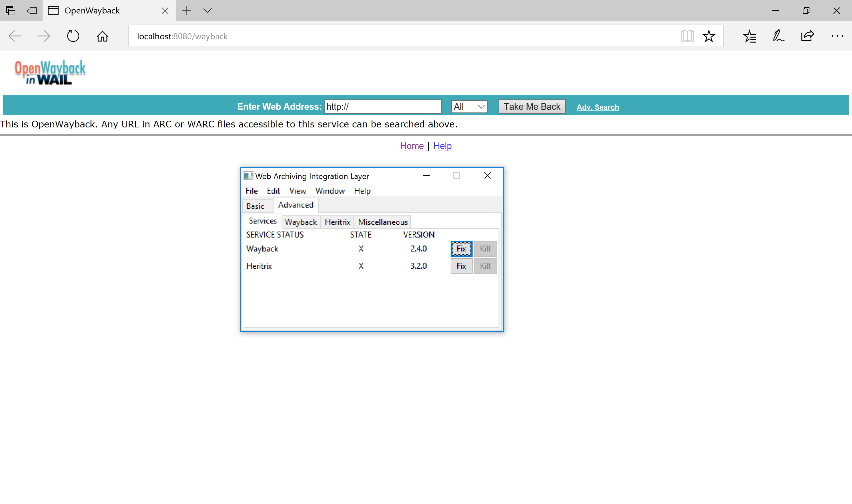
Task: Click the add notes pen icon
Action: [778, 36]
